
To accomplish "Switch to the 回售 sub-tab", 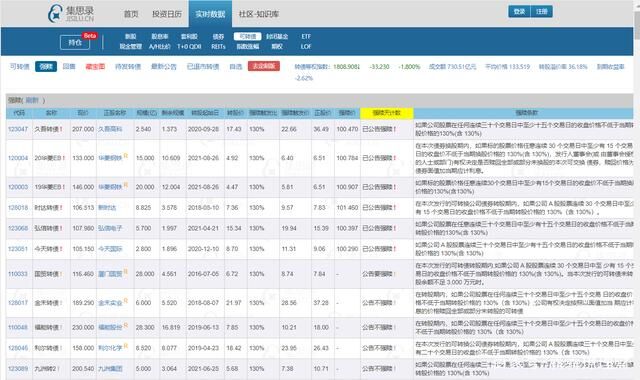I will click(x=69, y=67).
